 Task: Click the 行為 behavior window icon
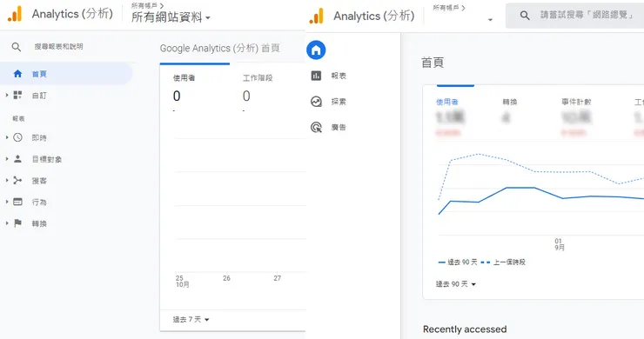coord(17,202)
